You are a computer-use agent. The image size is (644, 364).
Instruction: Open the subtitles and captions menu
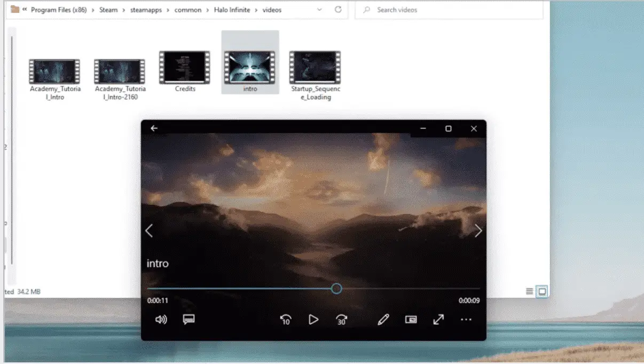(x=189, y=320)
